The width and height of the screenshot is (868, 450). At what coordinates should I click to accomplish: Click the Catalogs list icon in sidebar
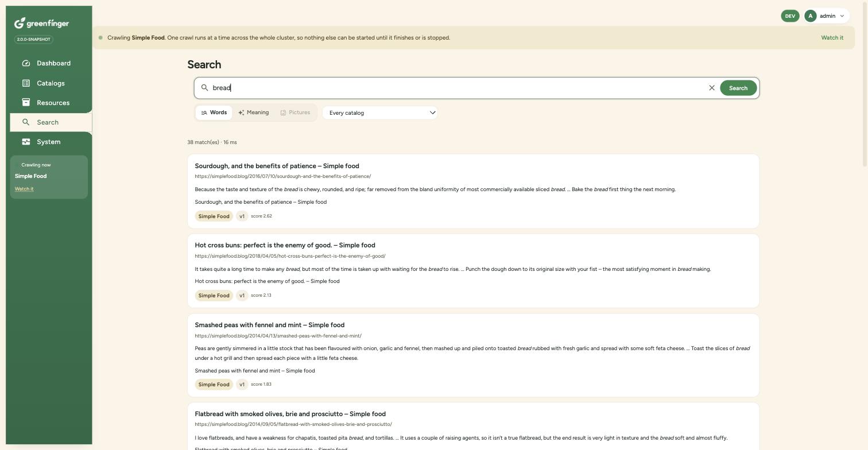pyautogui.click(x=26, y=83)
